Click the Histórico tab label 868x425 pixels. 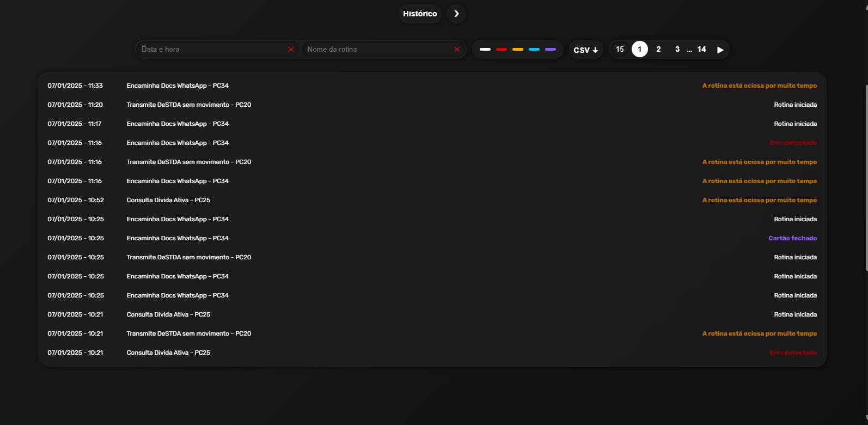pos(420,14)
